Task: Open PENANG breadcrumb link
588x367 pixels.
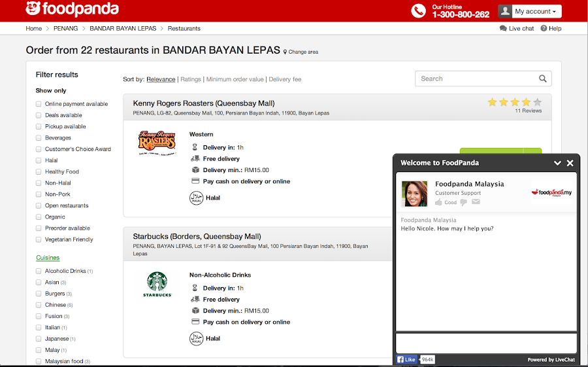Action: coord(65,28)
